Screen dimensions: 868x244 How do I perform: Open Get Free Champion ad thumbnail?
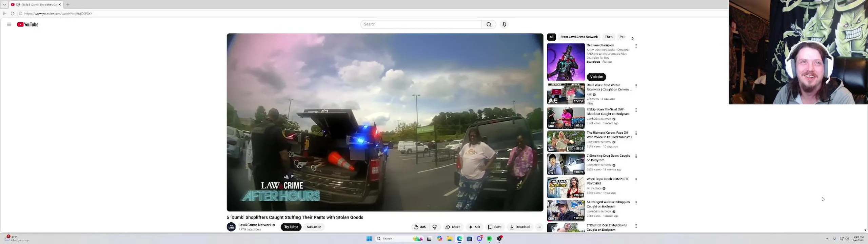pyautogui.click(x=566, y=62)
